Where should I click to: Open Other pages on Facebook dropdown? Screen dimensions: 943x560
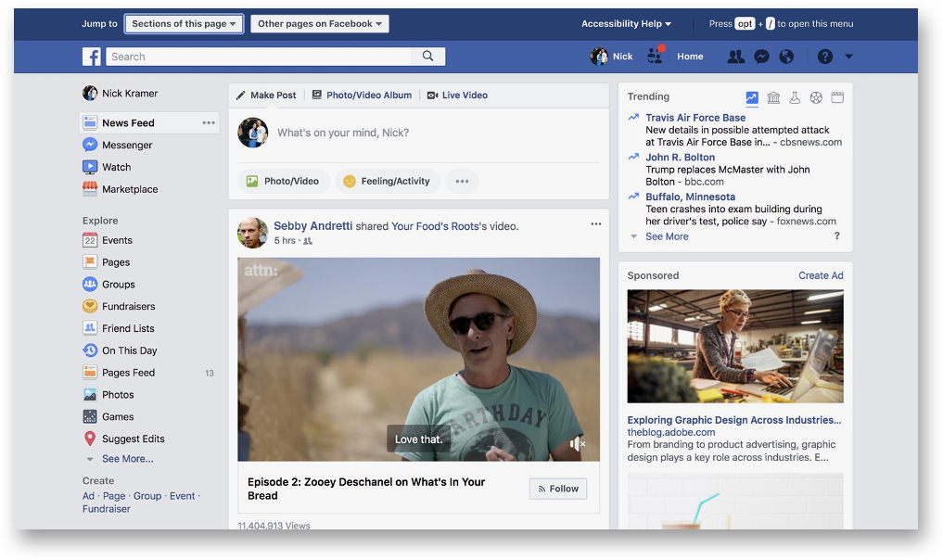pyautogui.click(x=320, y=24)
